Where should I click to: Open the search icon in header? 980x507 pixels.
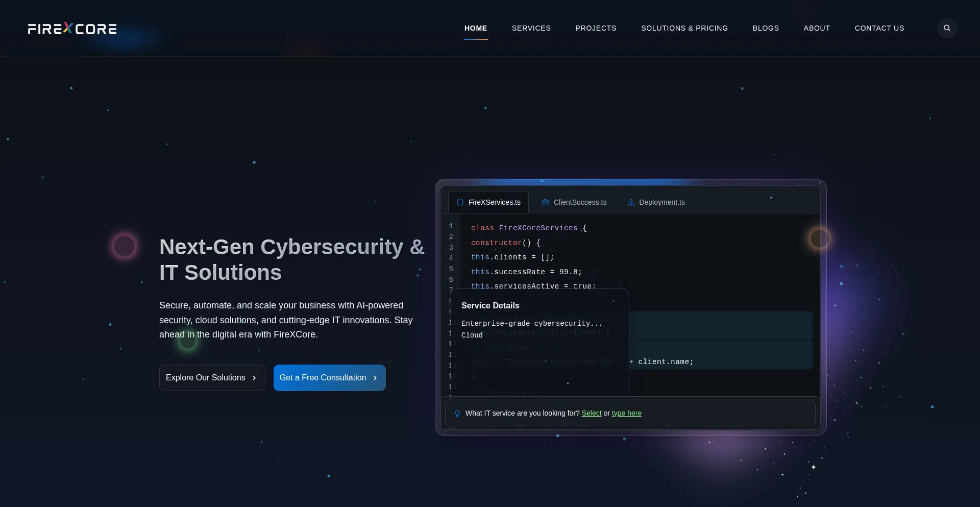tap(947, 28)
